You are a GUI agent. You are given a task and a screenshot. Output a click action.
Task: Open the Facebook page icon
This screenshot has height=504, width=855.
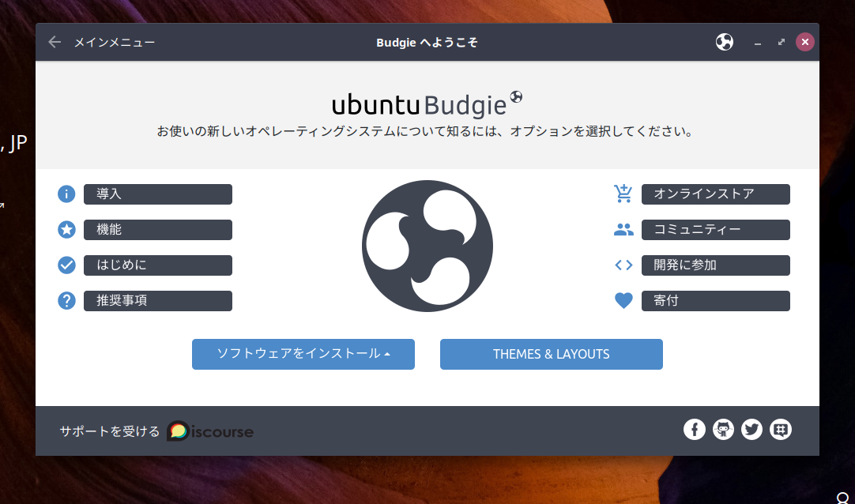(x=694, y=430)
